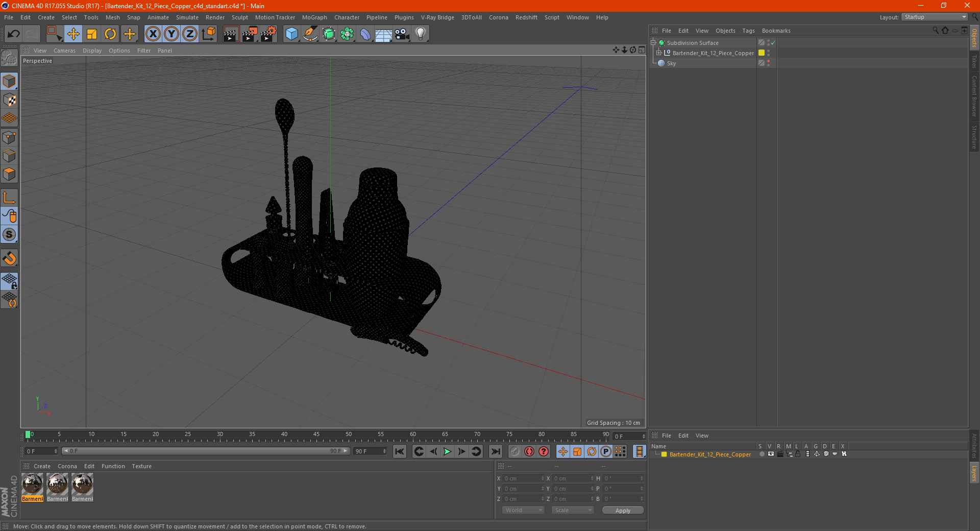Expand Bartender_Kit_12_Piece_Copper object node
The image size is (980, 531).
(659, 53)
